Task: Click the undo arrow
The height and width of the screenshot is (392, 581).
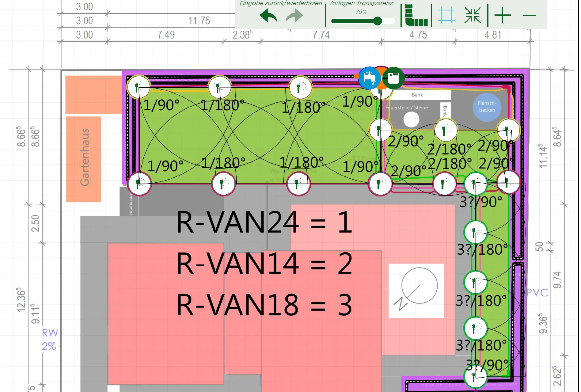Action: pyautogui.click(x=268, y=16)
